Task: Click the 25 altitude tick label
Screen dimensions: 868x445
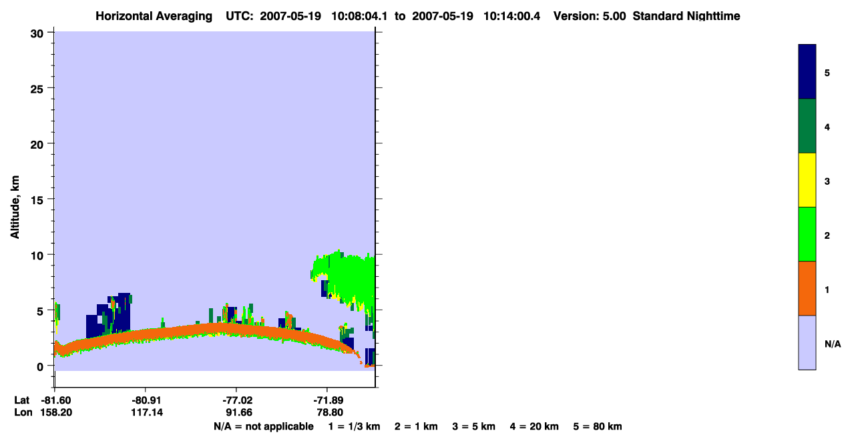Action: coord(39,88)
